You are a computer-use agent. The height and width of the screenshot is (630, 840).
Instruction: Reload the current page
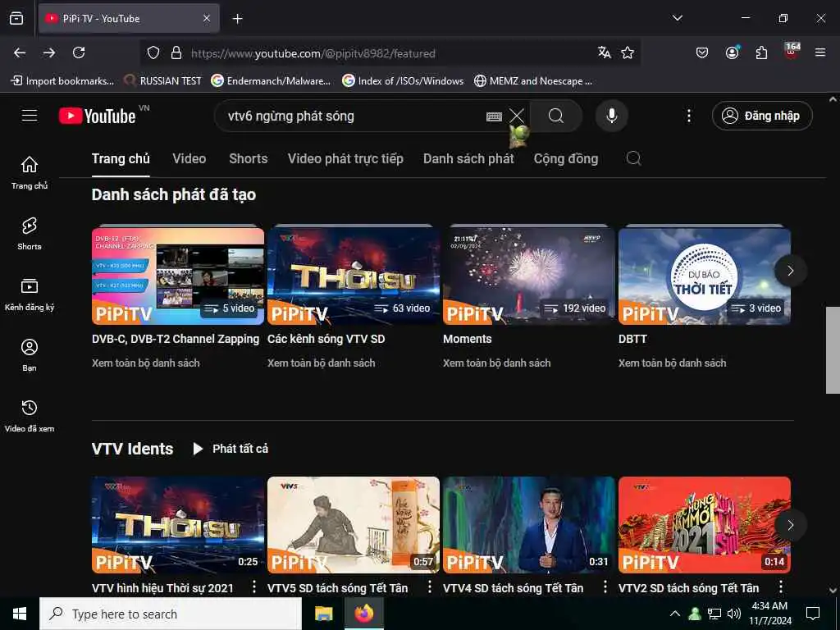coord(79,52)
